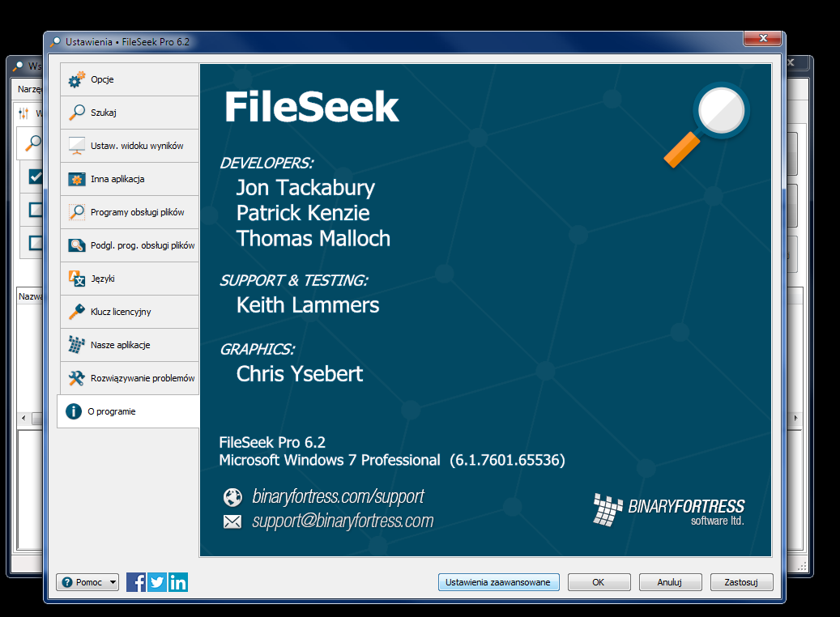
Task: Click the FileSeek magnifying glass logo
Action: (x=706, y=125)
